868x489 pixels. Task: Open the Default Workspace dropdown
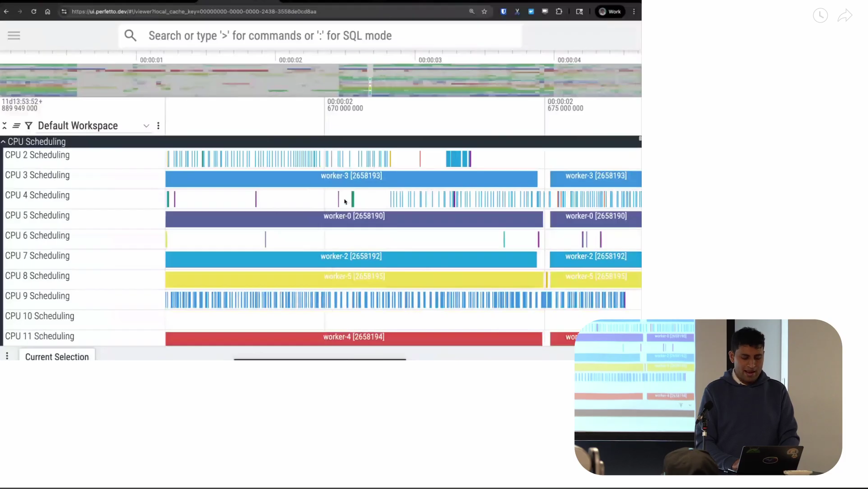(x=146, y=125)
